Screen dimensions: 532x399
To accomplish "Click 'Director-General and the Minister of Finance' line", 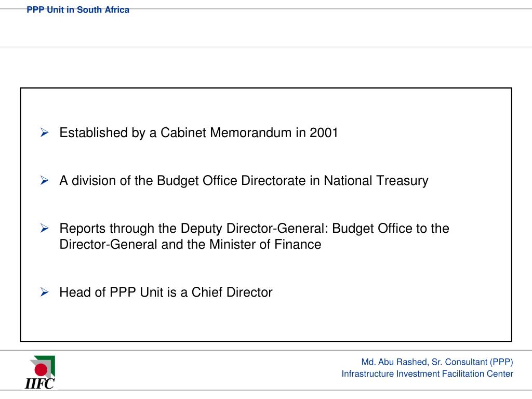I will coord(190,244).
